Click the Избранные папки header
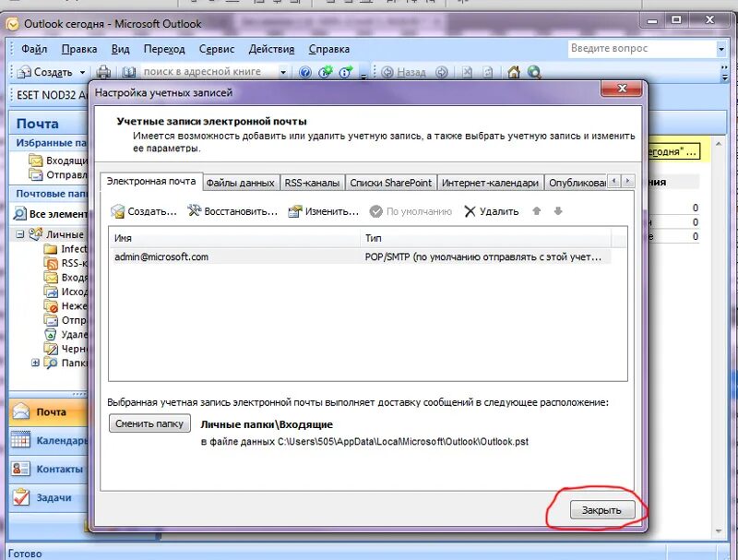738x560 pixels. (50, 143)
